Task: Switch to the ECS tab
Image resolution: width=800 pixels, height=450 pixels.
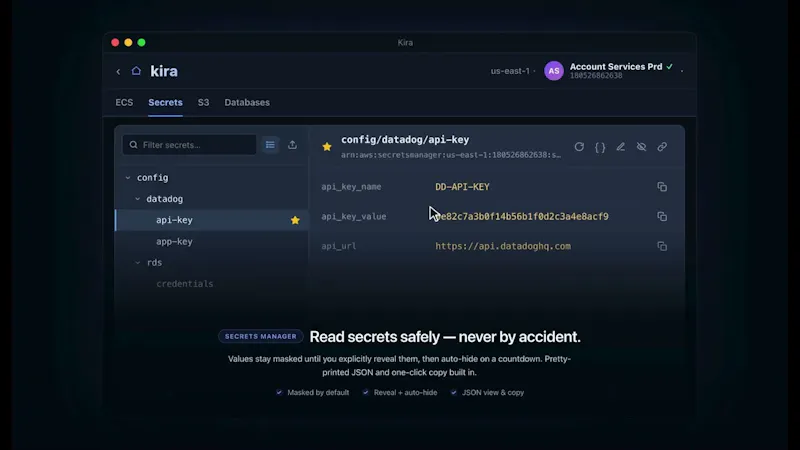Action: click(124, 103)
